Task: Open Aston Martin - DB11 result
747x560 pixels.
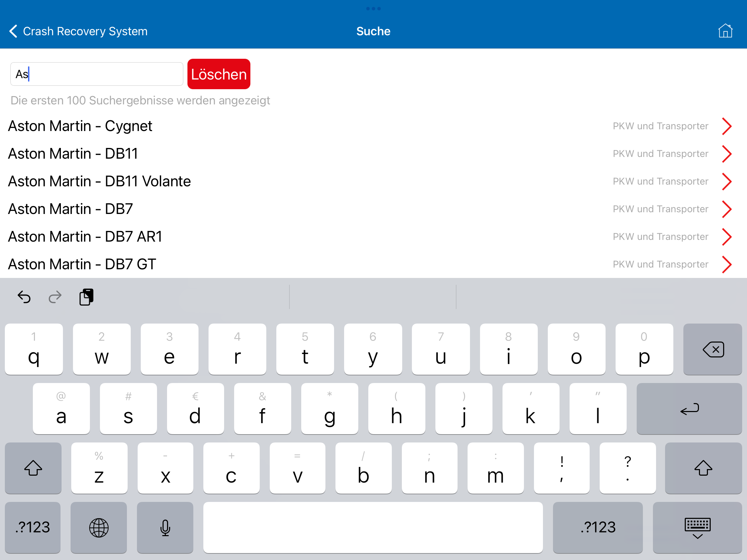Action: point(373,153)
